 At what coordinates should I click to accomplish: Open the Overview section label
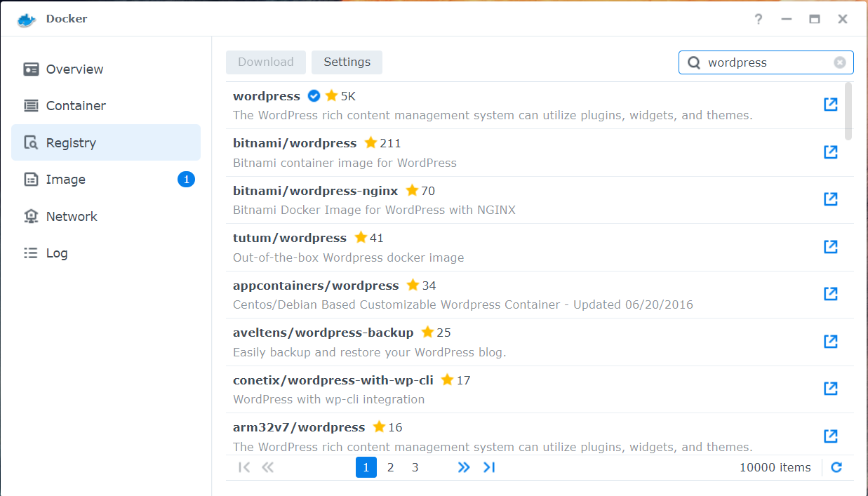click(74, 69)
